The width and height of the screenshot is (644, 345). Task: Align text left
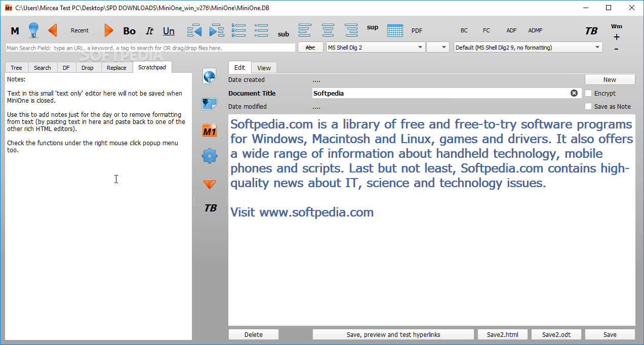pyautogui.click(x=305, y=30)
